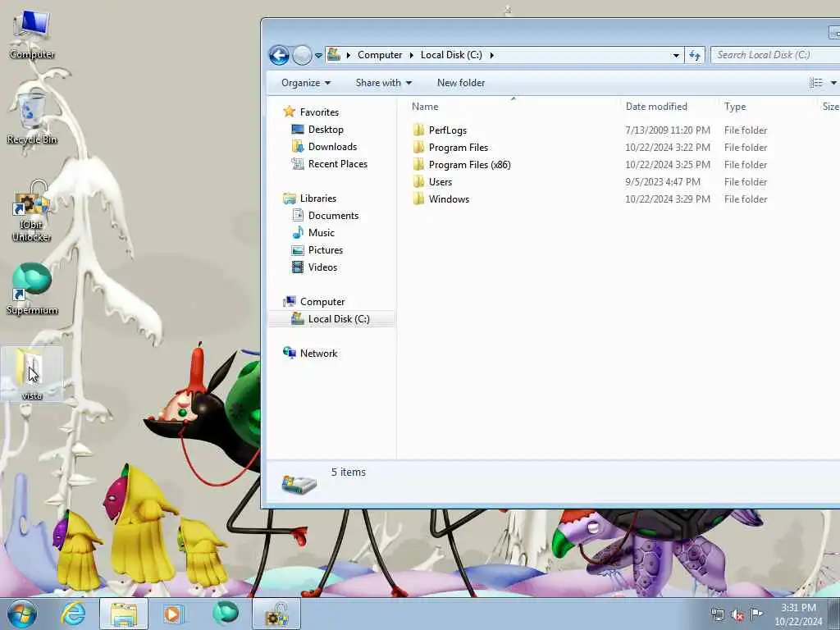Select Videos library
Image resolution: width=840 pixels, height=630 pixels.
(322, 267)
